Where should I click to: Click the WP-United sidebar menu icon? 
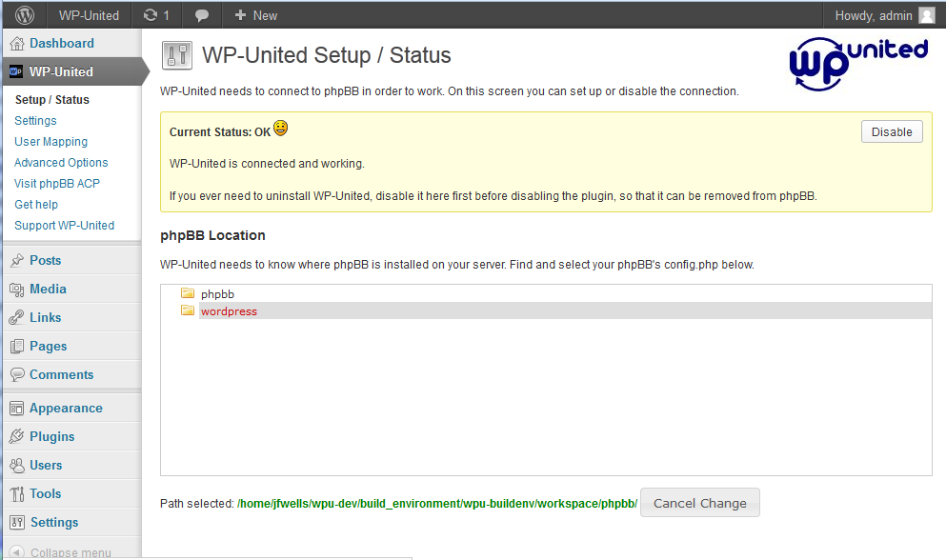click(x=16, y=71)
